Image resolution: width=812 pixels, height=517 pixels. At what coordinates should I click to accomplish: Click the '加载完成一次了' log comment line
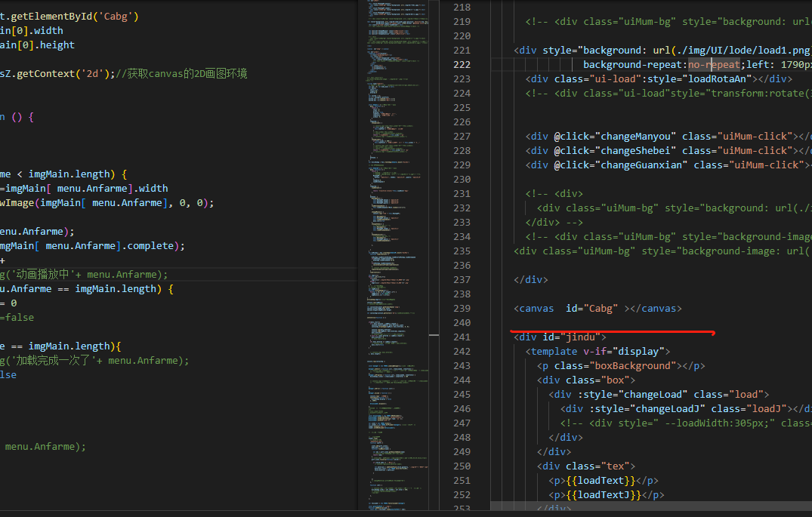click(x=94, y=361)
